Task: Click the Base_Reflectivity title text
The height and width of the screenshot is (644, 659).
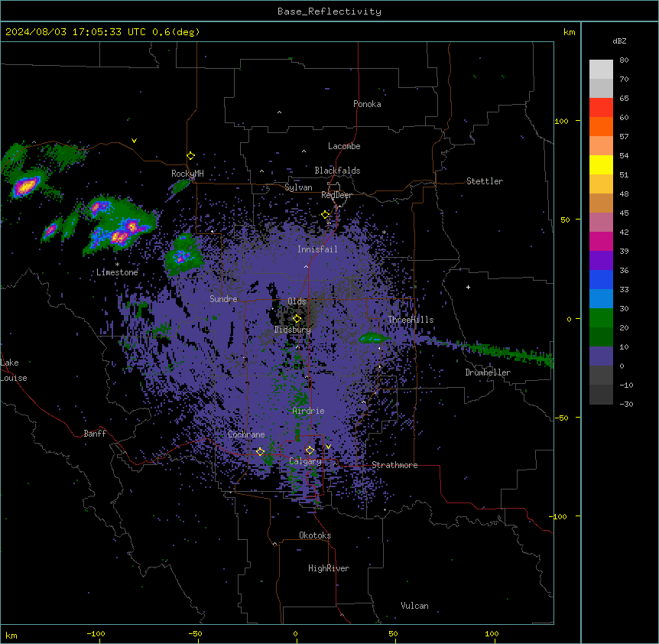Action: (x=329, y=11)
